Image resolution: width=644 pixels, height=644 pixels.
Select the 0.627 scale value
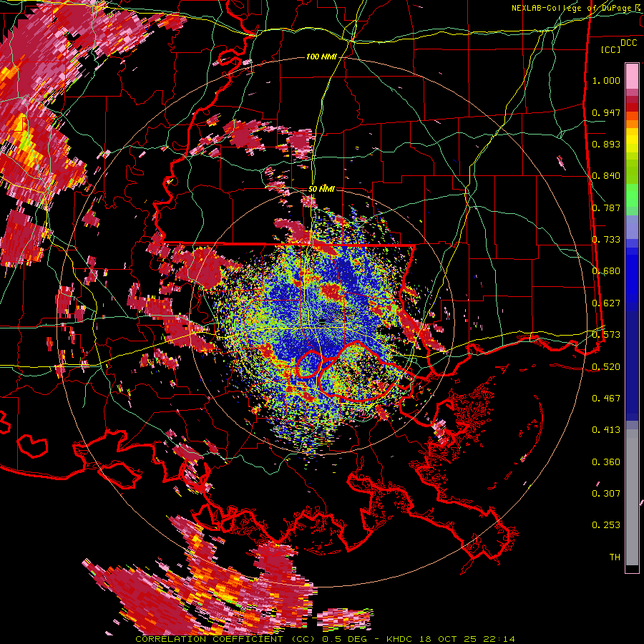pos(606,303)
